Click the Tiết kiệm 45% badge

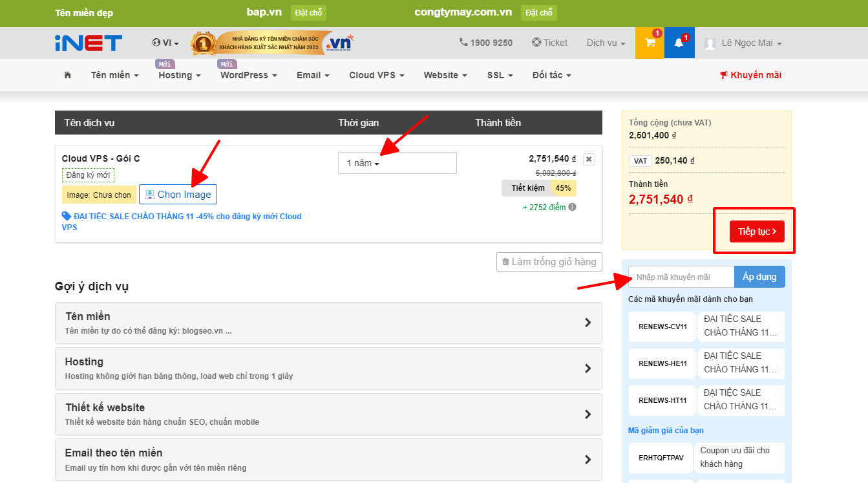tap(539, 188)
